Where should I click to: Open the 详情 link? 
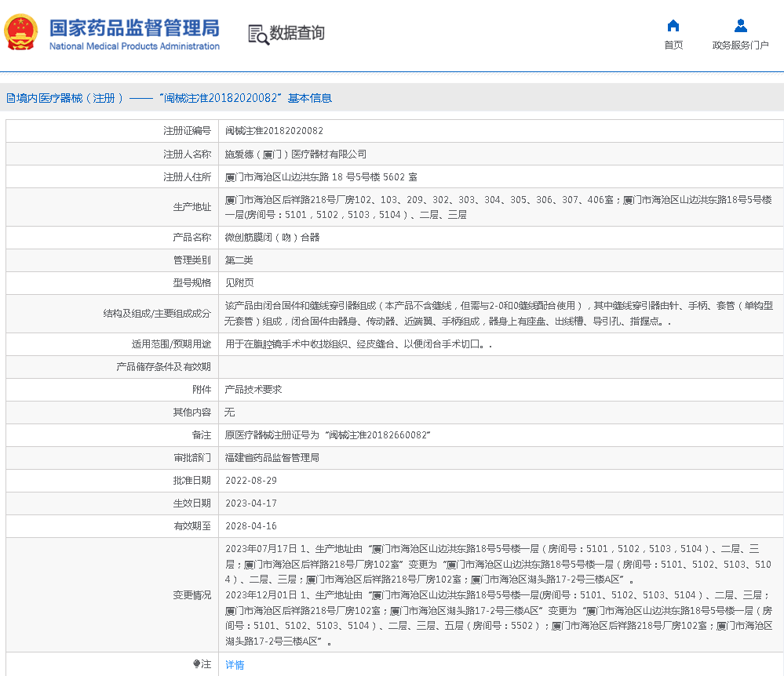(x=235, y=664)
